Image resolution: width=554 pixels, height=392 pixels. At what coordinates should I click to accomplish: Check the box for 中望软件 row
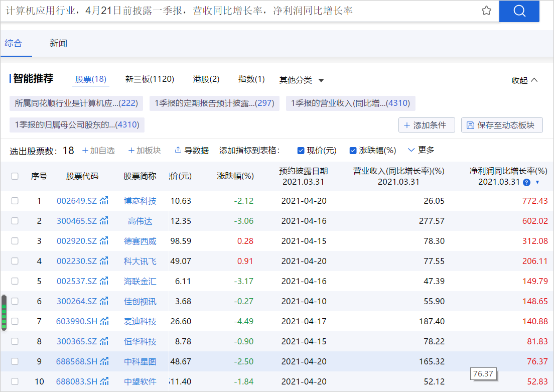coord(15,381)
